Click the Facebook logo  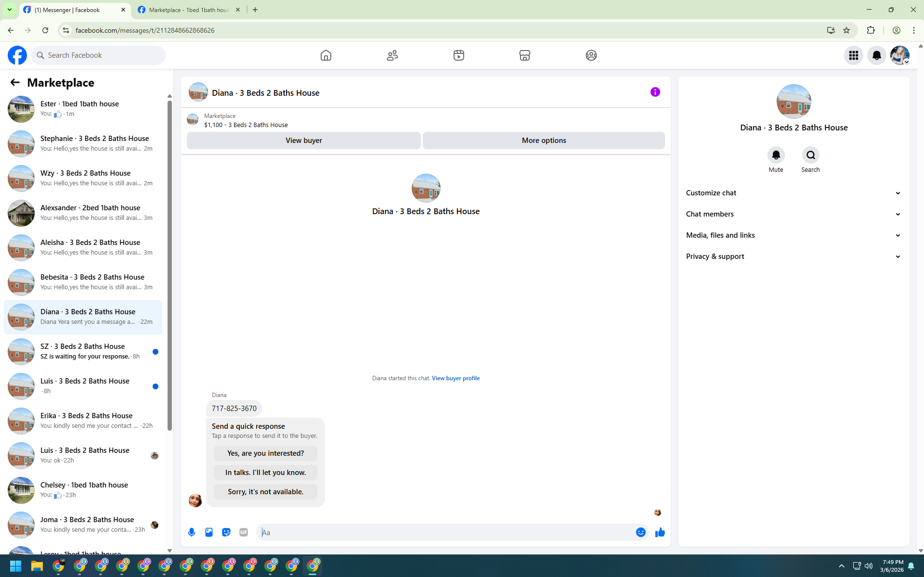(x=17, y=55)
